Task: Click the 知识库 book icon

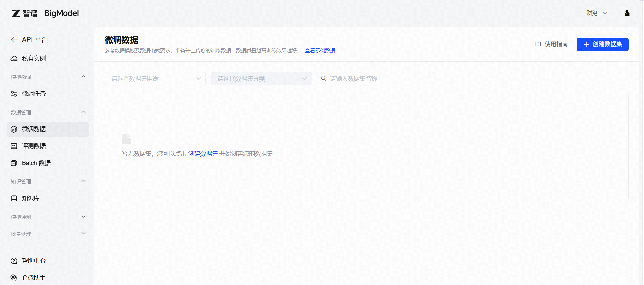Action: tap(14, 198)
